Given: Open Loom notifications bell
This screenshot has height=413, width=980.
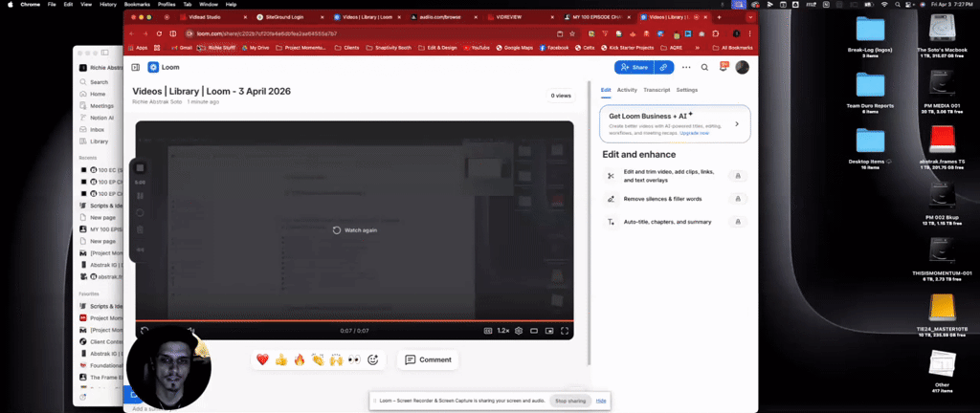Looking at the screenshot, I should pos(724,67).
